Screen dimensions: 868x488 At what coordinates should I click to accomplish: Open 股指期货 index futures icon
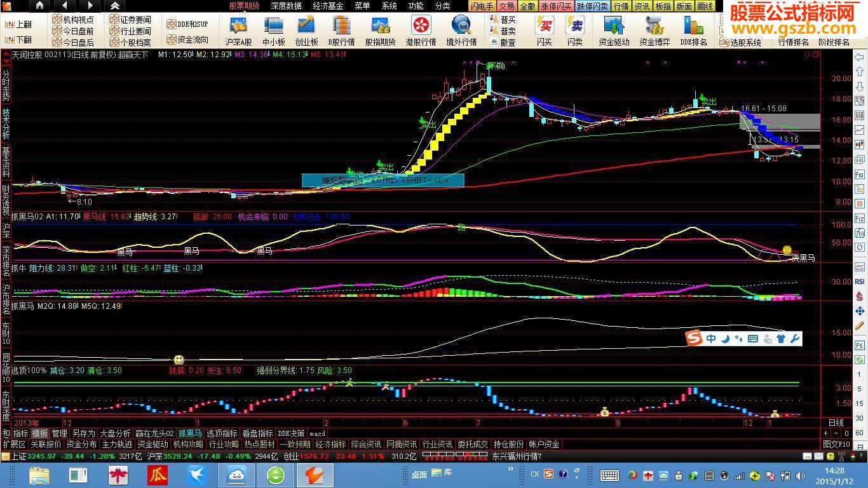pyautogui.click(x=380, y=31)
